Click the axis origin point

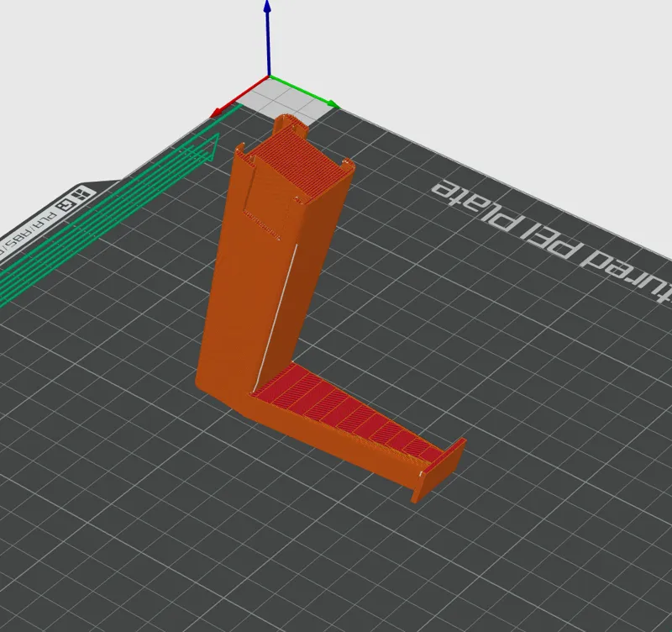269,77
